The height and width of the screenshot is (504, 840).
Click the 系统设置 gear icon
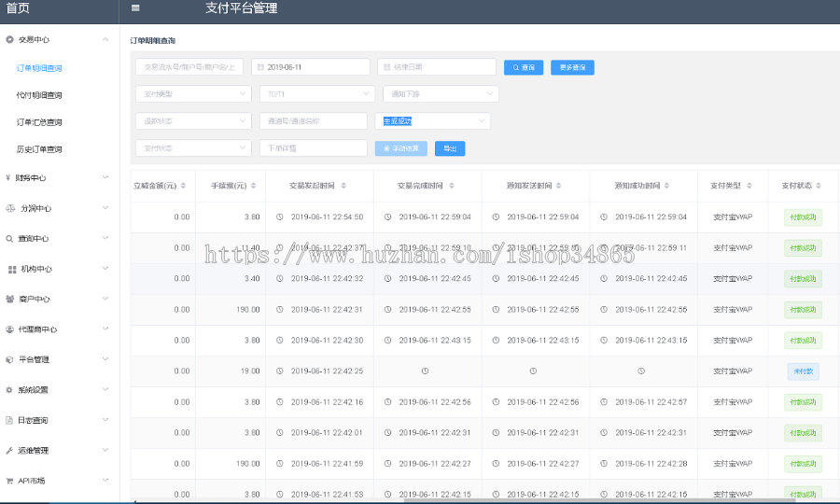[x=9, y=390]
